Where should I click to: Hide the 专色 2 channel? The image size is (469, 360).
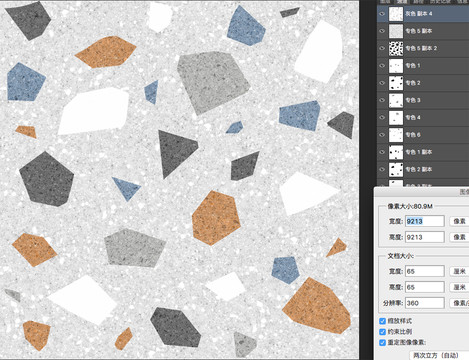coord(382,83)
